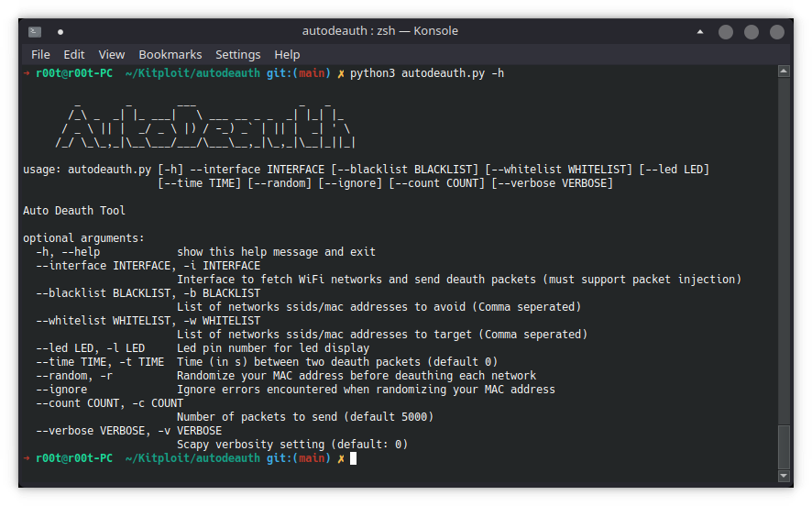Click '--time TIME, -t TIME' option
This screenshot has width=812, height=506.
tap(100, 362)
